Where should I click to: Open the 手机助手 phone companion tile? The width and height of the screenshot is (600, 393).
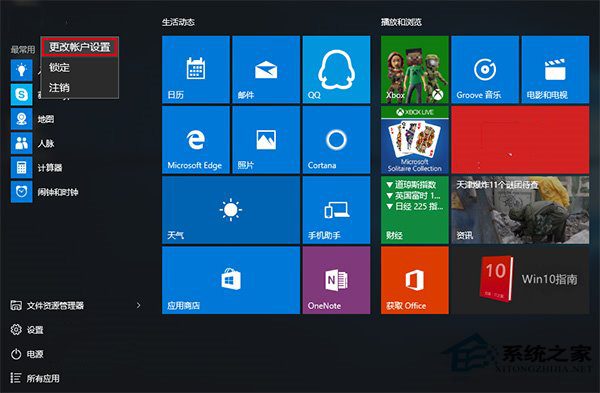point(336,210)
